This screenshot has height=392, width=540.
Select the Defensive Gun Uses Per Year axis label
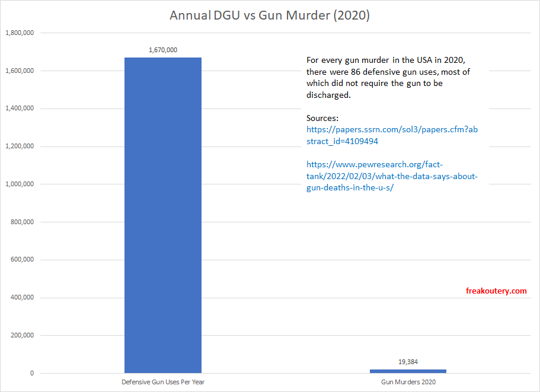coord(162,382)
